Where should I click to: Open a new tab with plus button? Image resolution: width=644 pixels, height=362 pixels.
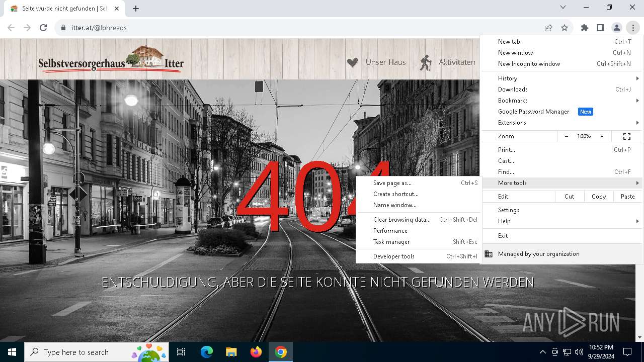[x=136, y=9]
